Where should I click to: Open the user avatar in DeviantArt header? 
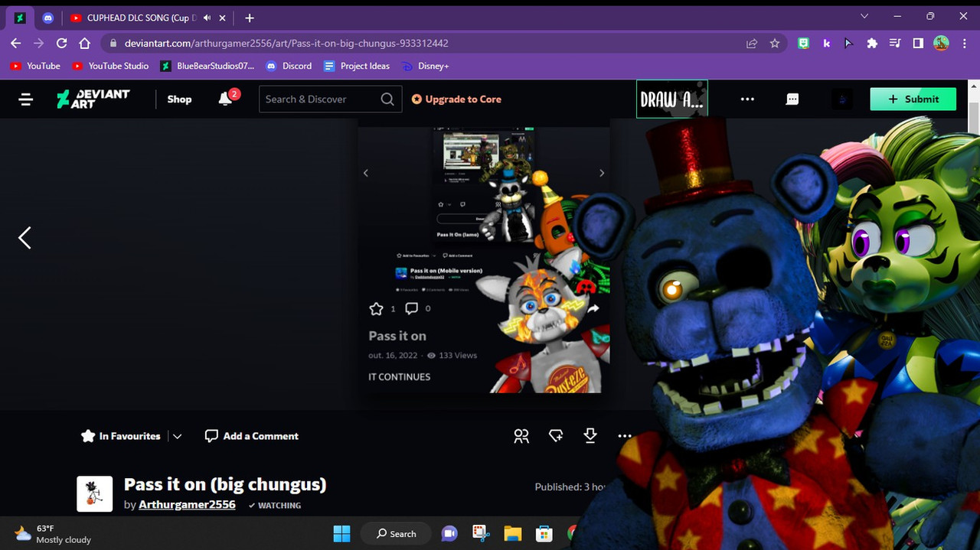point(842,99)
